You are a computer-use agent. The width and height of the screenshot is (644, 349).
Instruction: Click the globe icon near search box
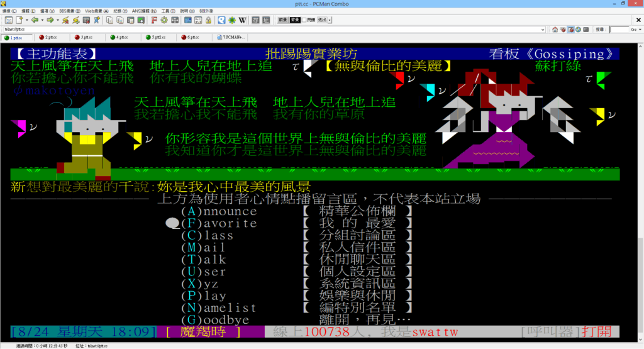[x=578, y=30]
